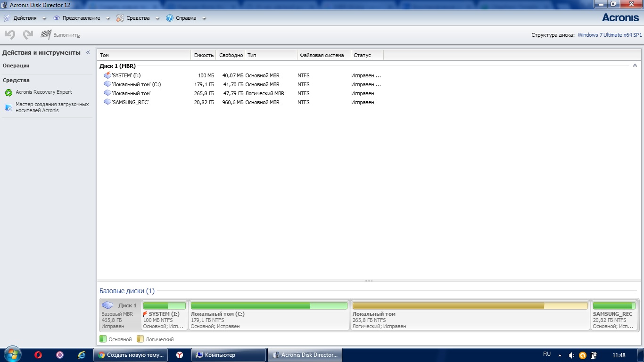Click the yellow Логический legend swatch

pos(140,339)
